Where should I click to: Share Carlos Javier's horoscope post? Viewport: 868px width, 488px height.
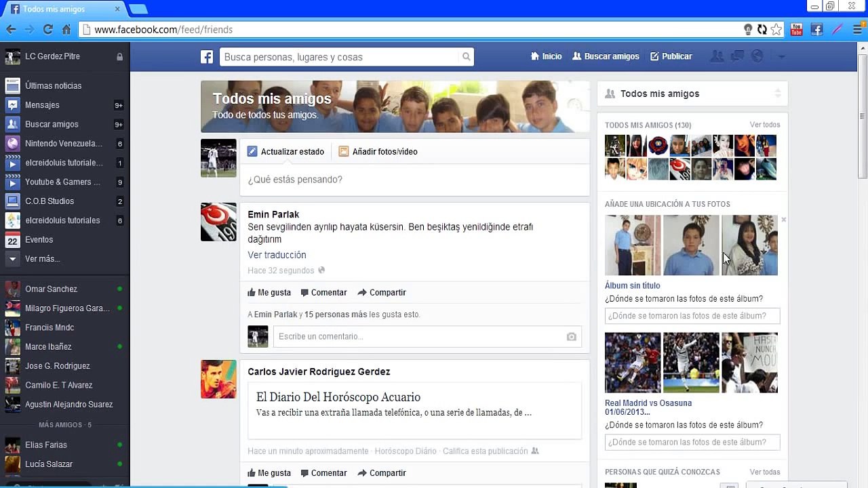[x=382, y=473]
